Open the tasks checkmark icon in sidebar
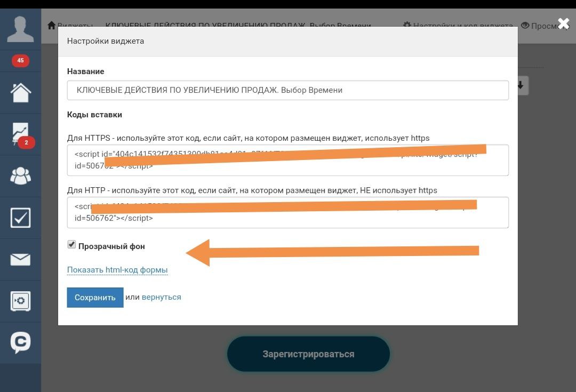The height and width of the screenshot is (392, 576). [x=21, y=218]
